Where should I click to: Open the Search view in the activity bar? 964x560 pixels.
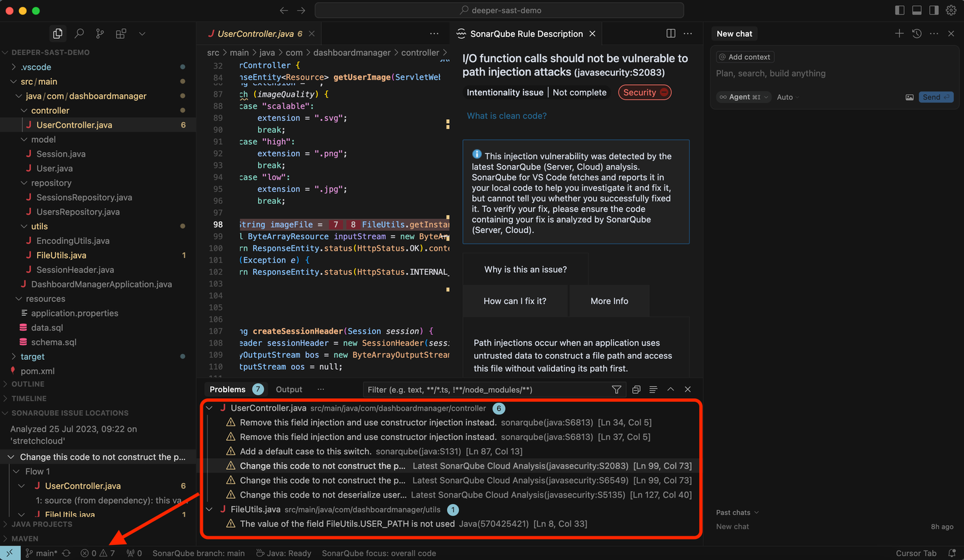[79, 33]
